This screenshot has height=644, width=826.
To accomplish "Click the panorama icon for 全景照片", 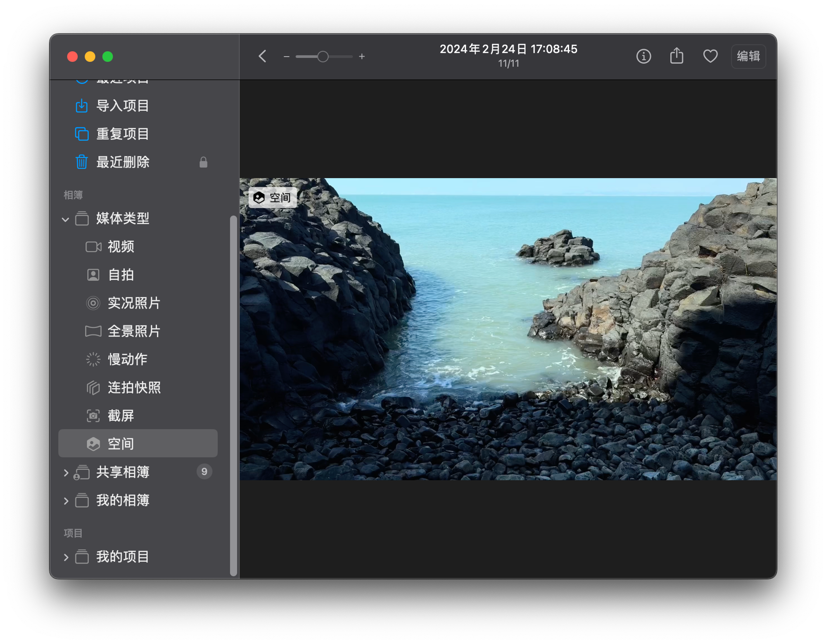I will (x=93, y=331).
